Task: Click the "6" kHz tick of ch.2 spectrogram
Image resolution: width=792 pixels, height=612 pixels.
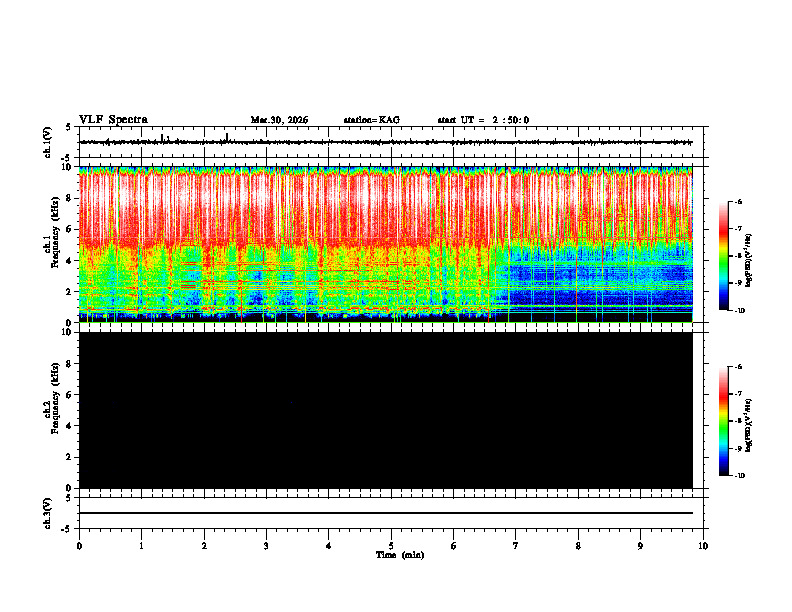Action: 70,395
